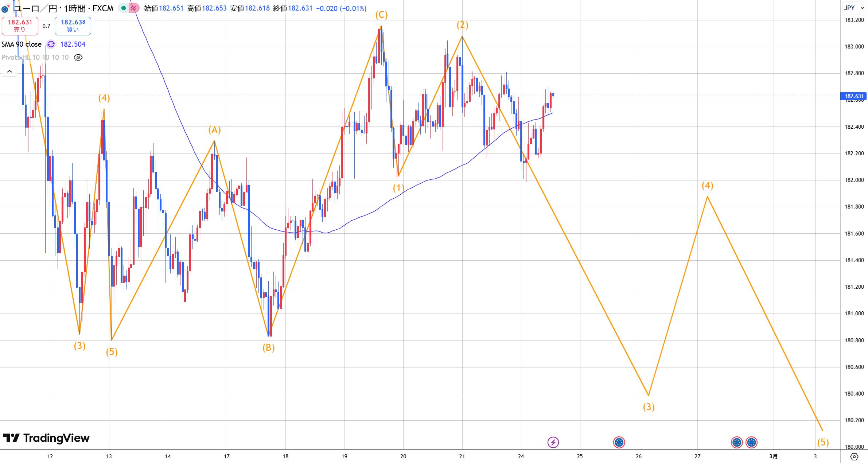Click the purple lightning event marker
This screenshot has width=868, height=463.
click(553, 442)
